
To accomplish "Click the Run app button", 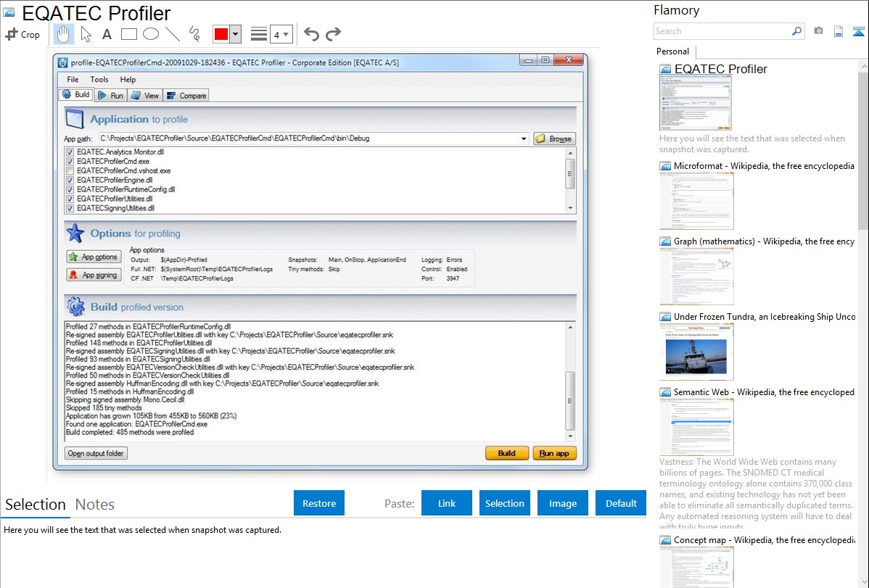I will pos(554,453).
